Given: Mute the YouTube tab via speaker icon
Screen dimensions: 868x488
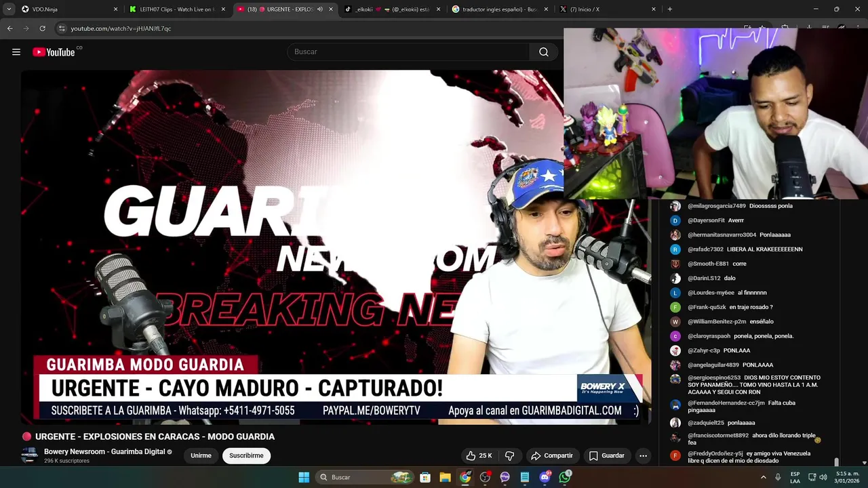Looking at the screenshot, I should click(x=320, y=9).
